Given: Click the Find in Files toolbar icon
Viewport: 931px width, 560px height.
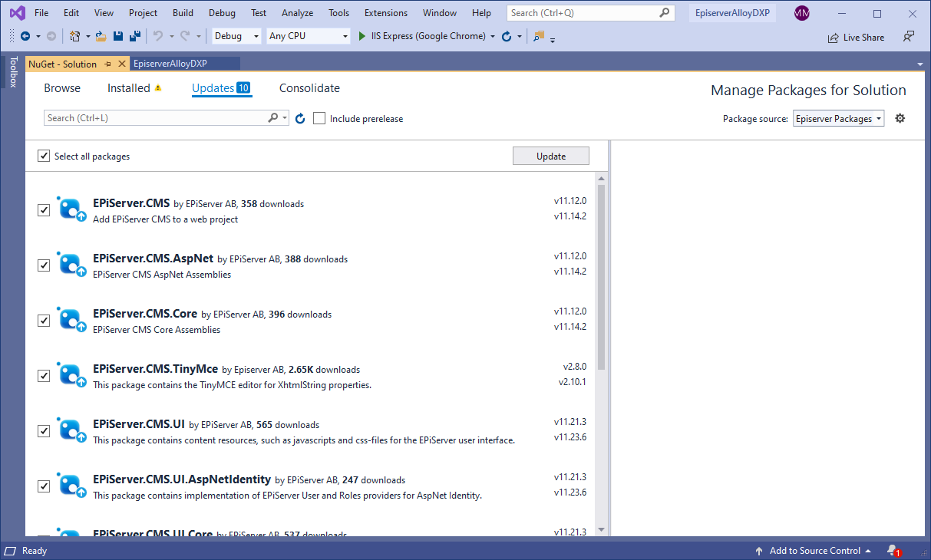Looking at the screenshot, I should tap(539, 36).
